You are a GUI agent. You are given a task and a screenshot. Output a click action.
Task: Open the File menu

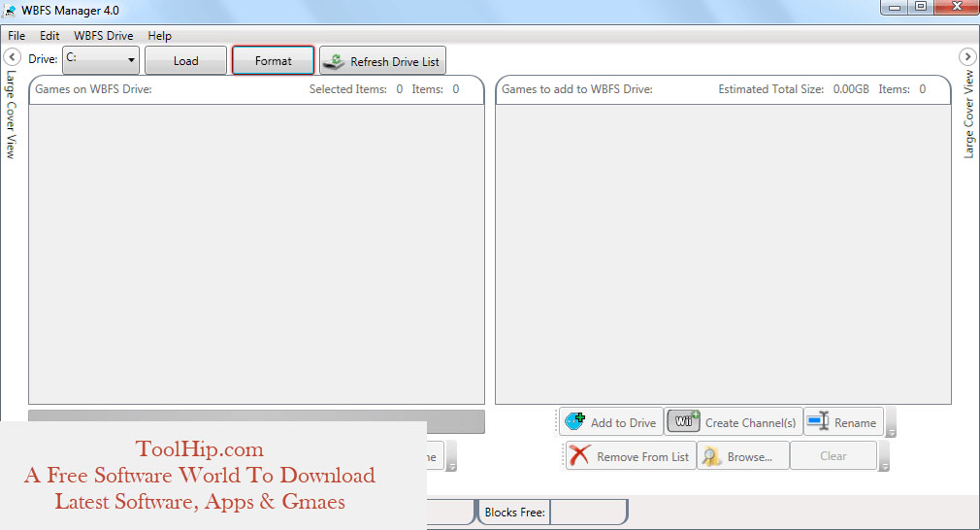(16, 36)
